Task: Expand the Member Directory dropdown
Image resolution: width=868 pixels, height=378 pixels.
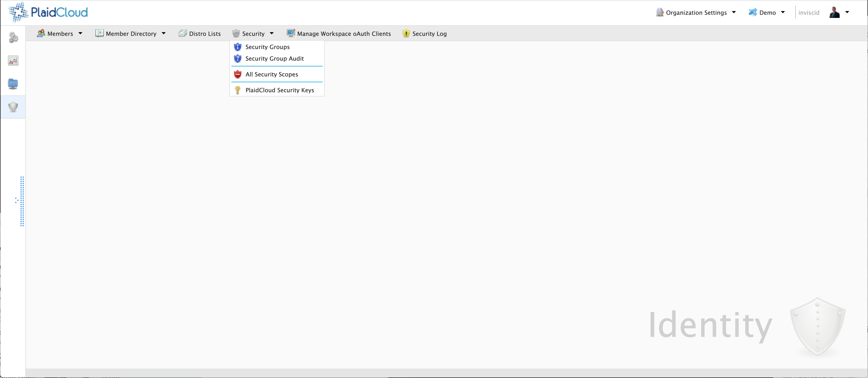Action: (163, 34)
